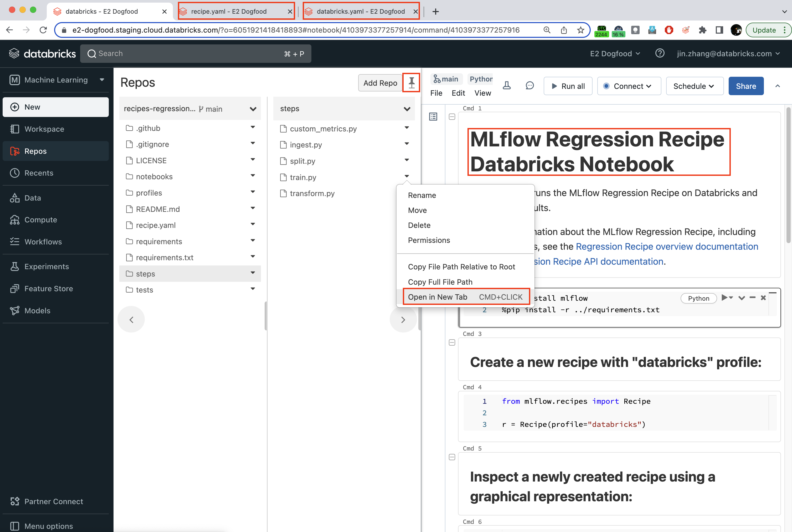Open dropdown arrow next to recipe.yaml file
This screenshot has width=792, height=532.
[x=253, y=224]
